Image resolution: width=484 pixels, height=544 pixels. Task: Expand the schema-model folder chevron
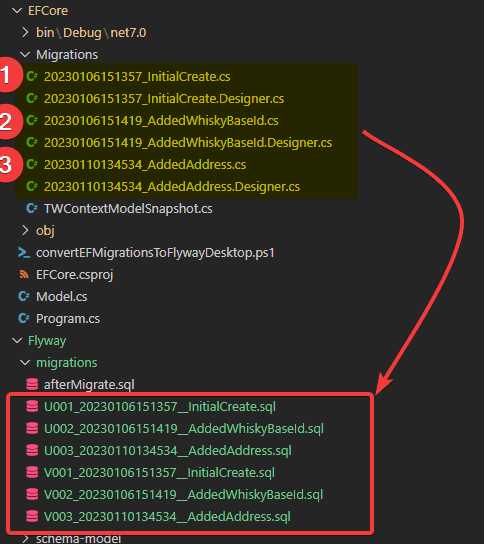pyautogui.click(x=25, y=538)
